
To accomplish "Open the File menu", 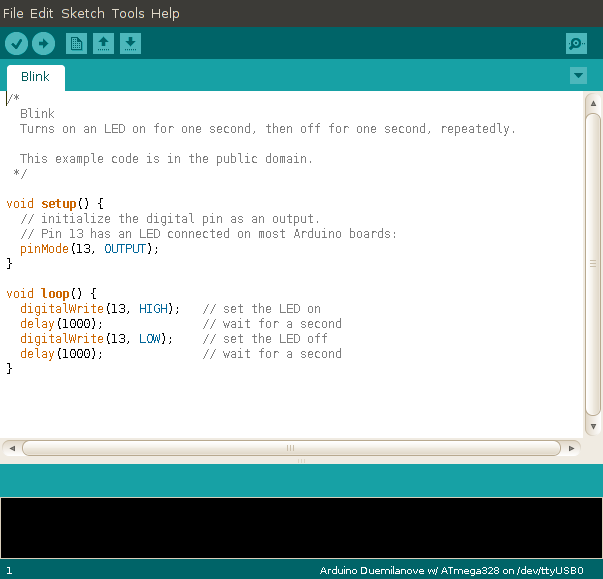I will (13, 13).
